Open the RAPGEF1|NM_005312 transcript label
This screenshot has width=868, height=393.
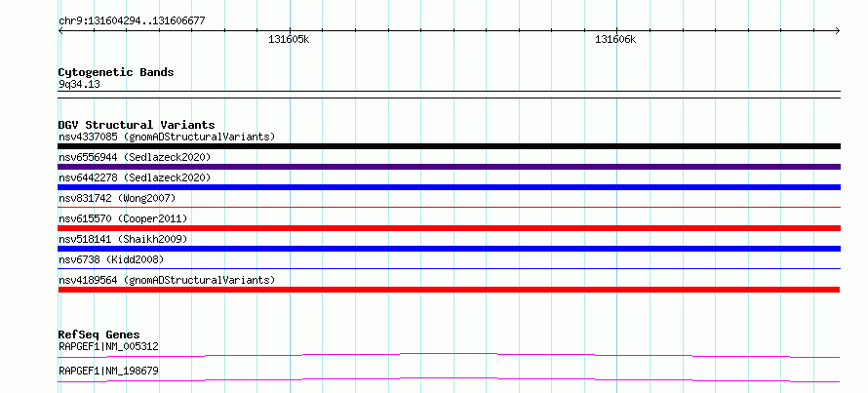coord(108,346)
